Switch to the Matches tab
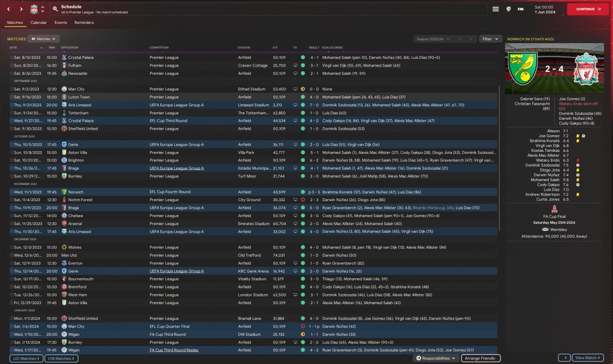 tap(15, 23)
